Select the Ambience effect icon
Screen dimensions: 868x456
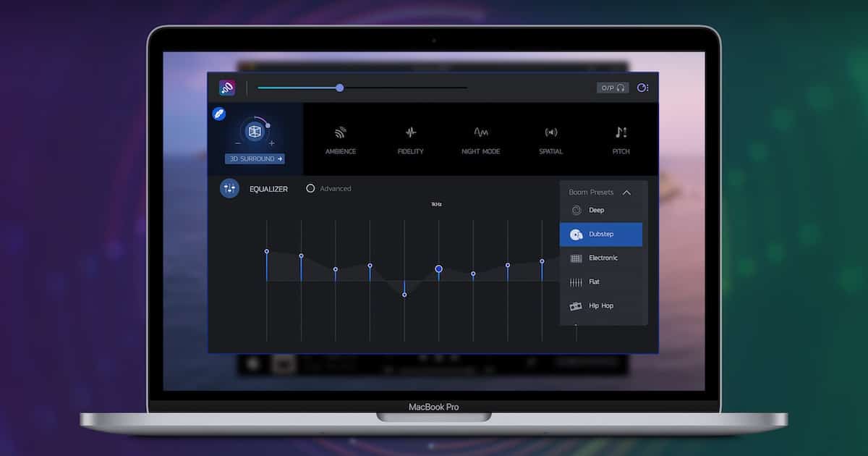pyautogui.click(x=340, y=133)
